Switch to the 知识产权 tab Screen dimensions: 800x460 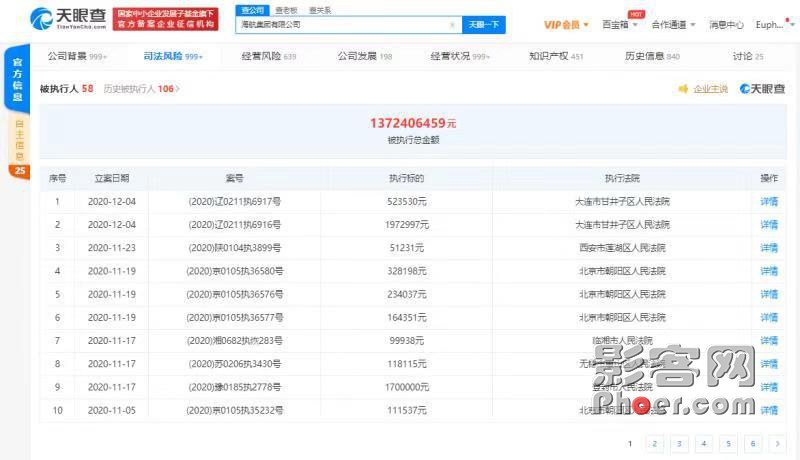[x=556, y=56]
